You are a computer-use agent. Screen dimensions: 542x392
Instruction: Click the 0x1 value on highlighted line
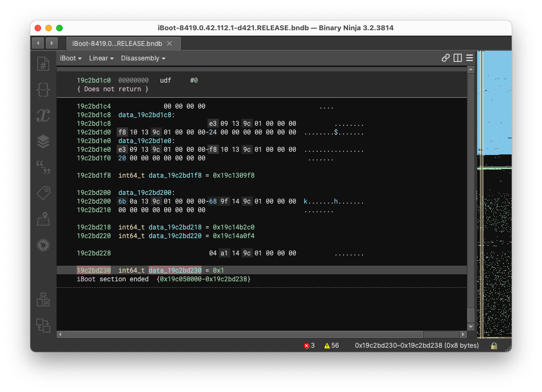[218, 271]
